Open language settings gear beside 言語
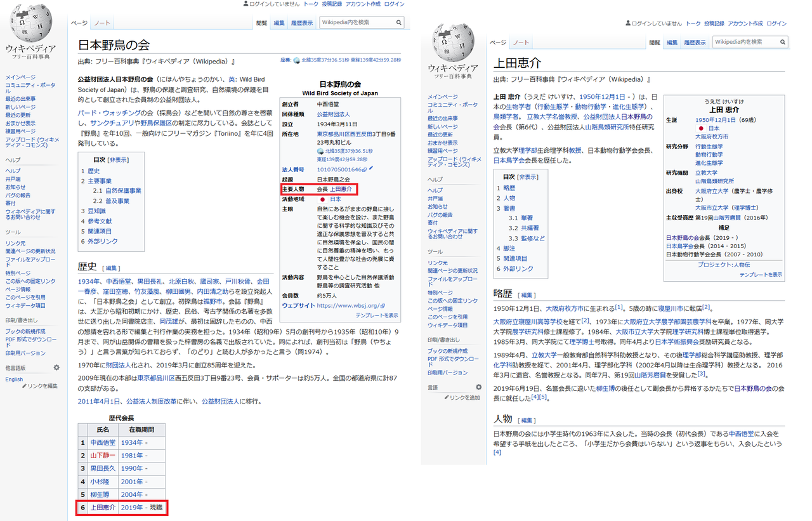 click(478, 387)
